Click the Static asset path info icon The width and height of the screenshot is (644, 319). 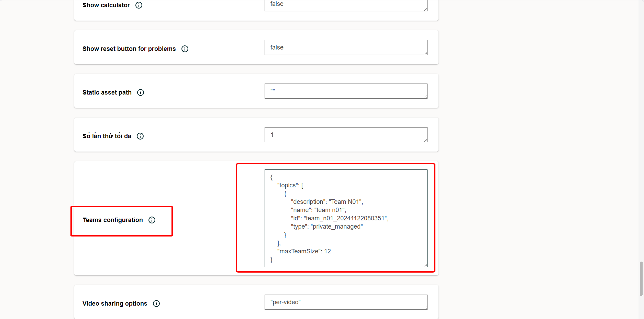coord(141,92)
